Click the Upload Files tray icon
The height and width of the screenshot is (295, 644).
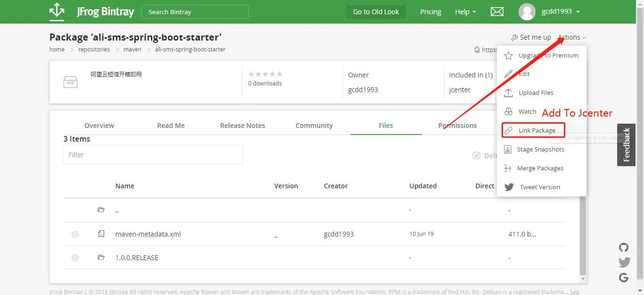[x=508, y=93]
